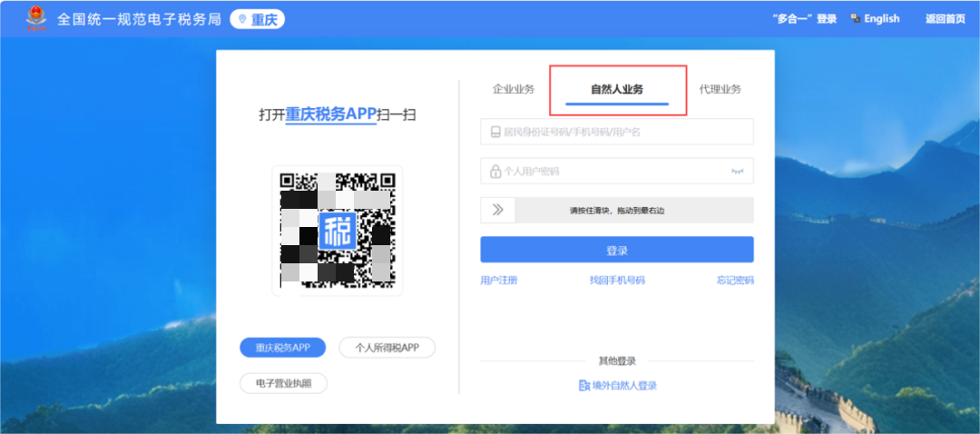Select the 重庆税务APP button
Image resolution: width=980 pixels, height=434 pixels.
tap(282, 347)
